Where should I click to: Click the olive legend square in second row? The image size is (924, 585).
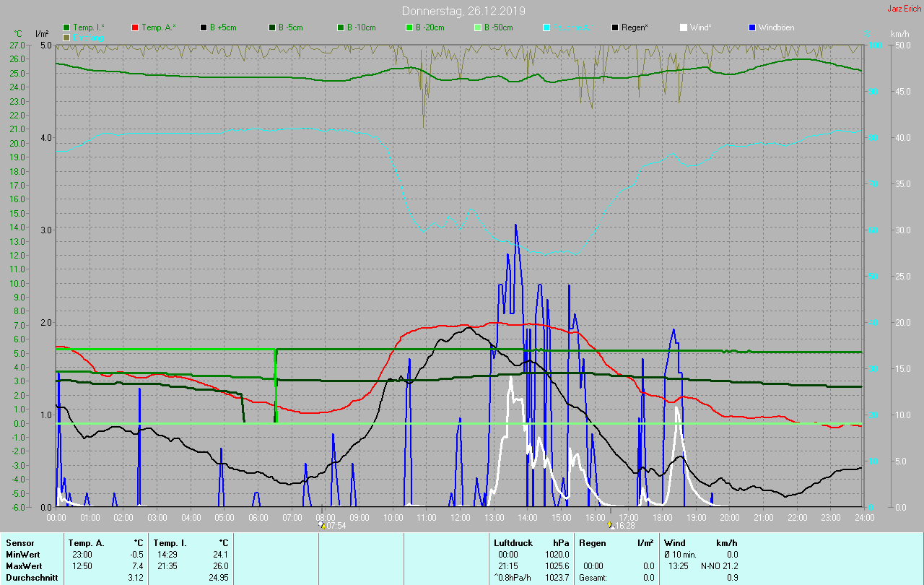(66, 37)
